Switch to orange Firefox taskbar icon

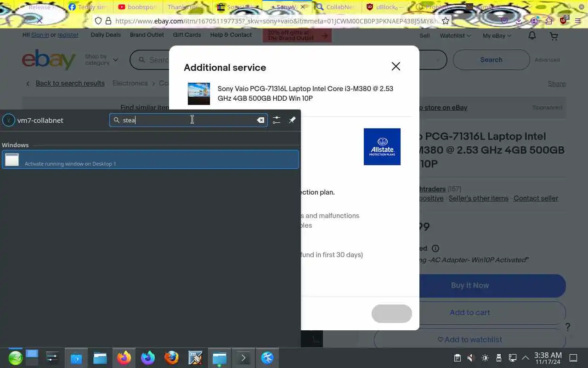124,357
